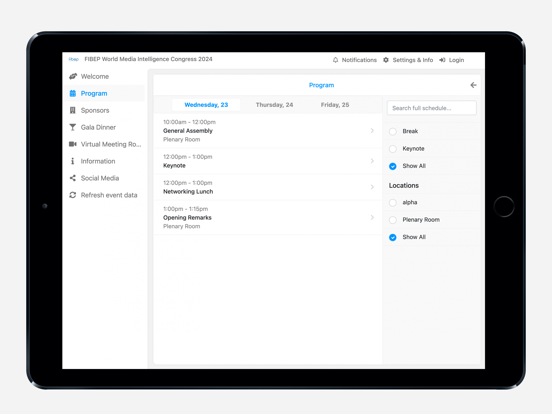Select Show All under Locations

[393, 237]
